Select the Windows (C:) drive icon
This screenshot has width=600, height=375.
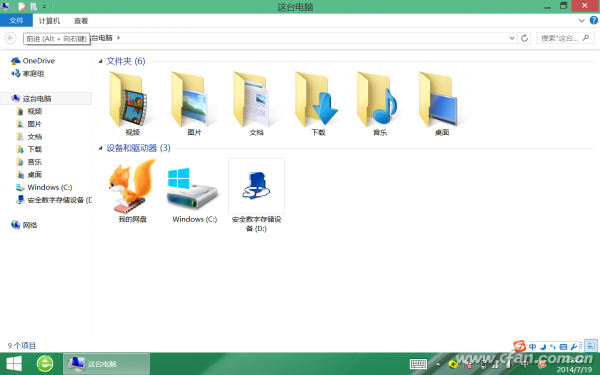[192, 188]
